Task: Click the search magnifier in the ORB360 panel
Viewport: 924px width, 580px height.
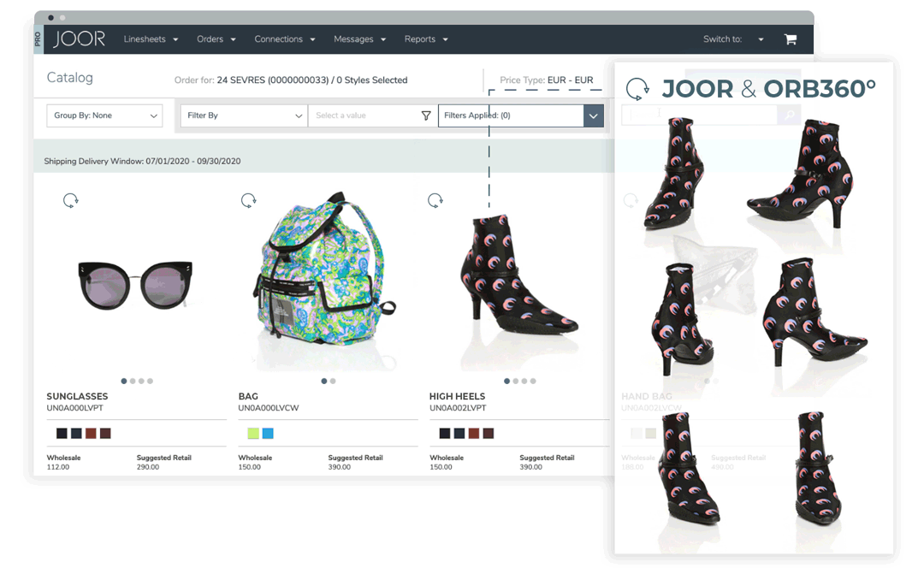Action: point(789,114)
